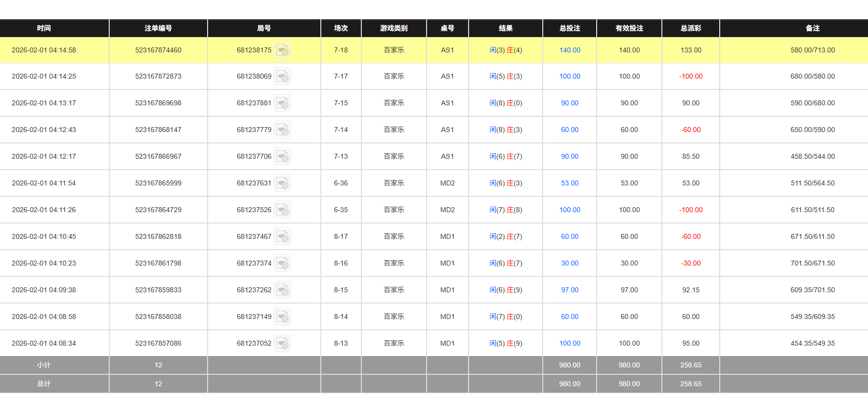Viewport: 868px width, 404px height.
Task: Open video replay for game 681237779
Action: [282, 130]
